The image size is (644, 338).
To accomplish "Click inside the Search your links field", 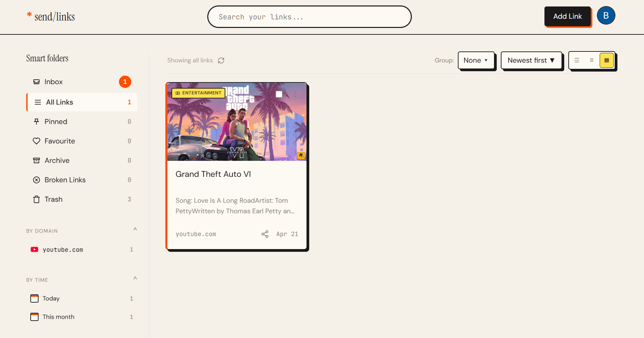I will [309, 17].
